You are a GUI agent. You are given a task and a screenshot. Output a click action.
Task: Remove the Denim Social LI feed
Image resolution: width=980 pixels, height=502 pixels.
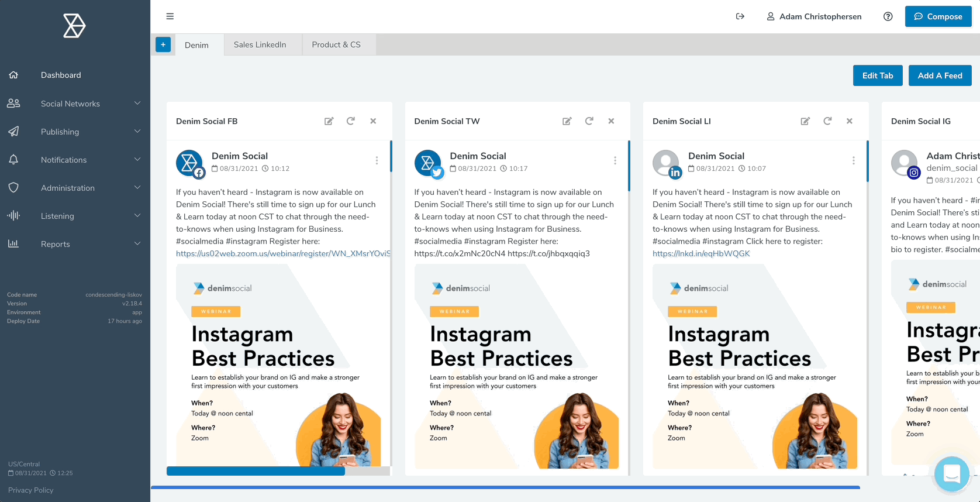(850, 121)
